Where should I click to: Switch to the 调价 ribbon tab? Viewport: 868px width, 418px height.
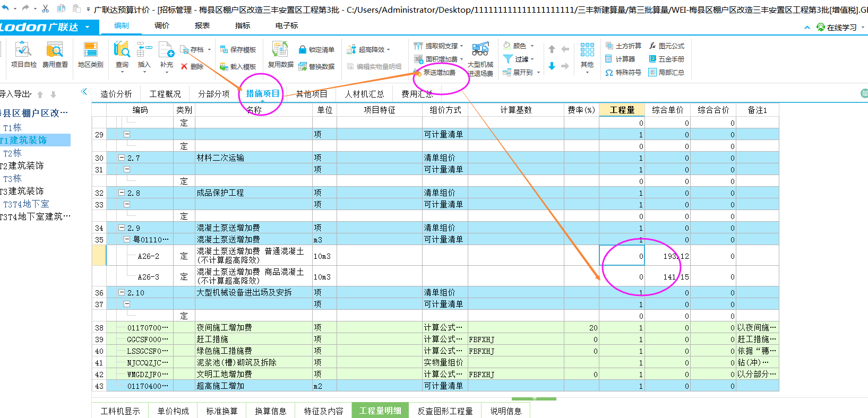162,25
